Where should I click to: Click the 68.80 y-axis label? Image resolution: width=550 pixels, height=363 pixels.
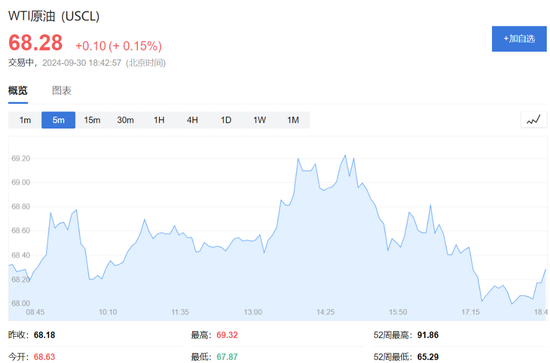pos(21,207)
